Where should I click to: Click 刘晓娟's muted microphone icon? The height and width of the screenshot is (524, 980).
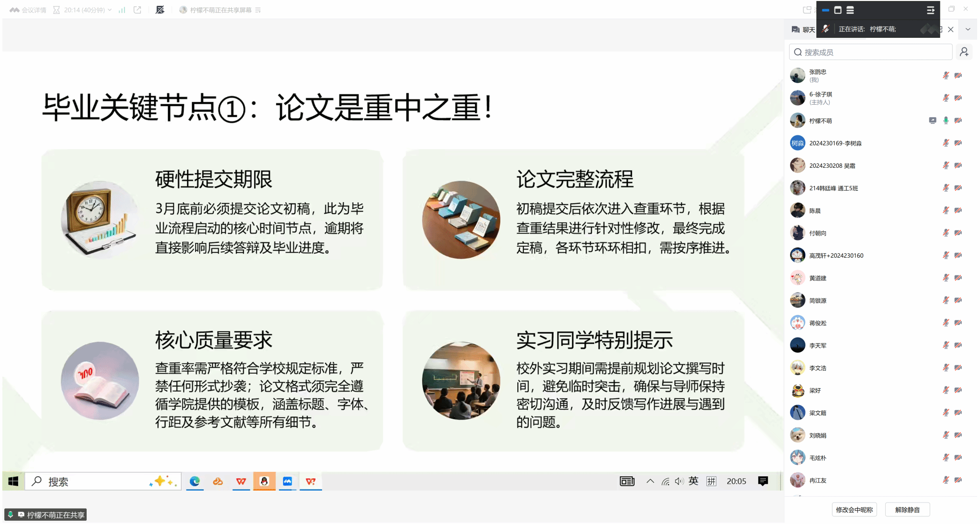946,435
